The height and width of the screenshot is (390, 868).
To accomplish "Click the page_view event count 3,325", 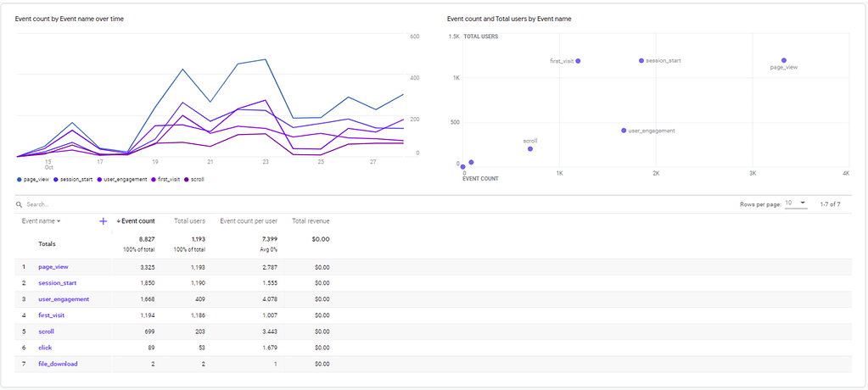I will click(147, 267).
